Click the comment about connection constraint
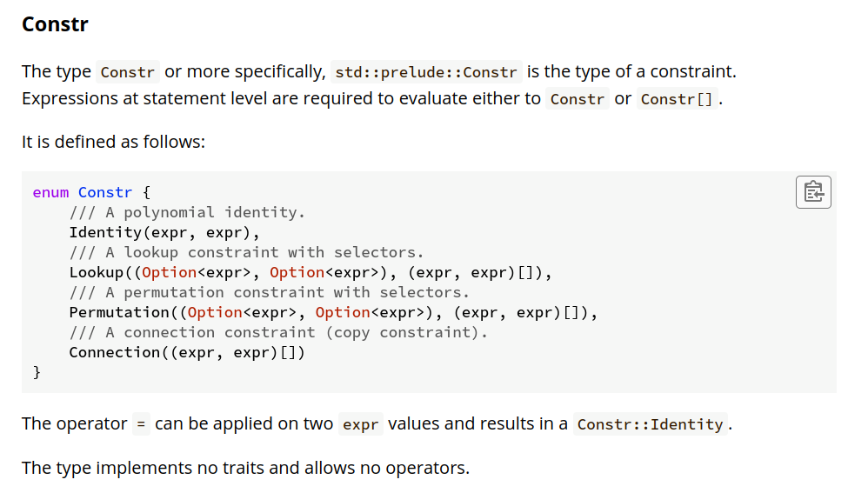This screenshot has width=868, height=493. 278,332
